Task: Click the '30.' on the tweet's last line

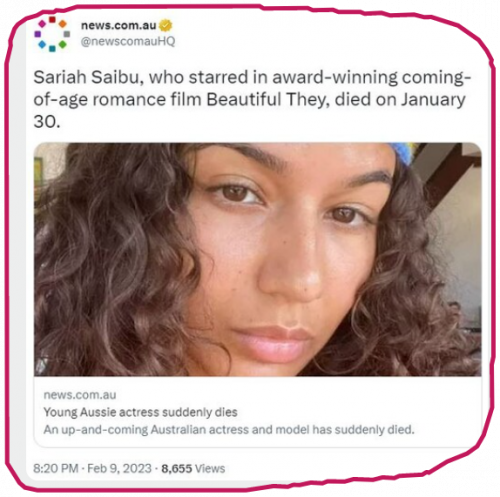Action: (47, 121)
